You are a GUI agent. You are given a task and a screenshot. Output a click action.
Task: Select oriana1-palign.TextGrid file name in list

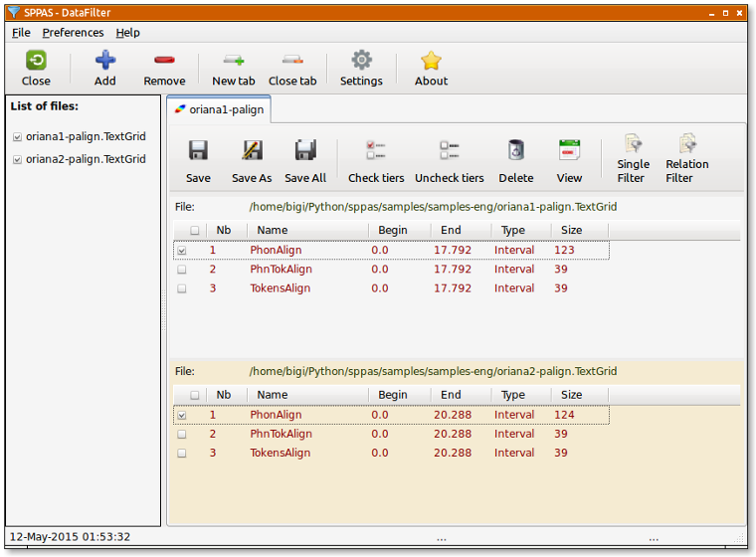tap(86, 136)
